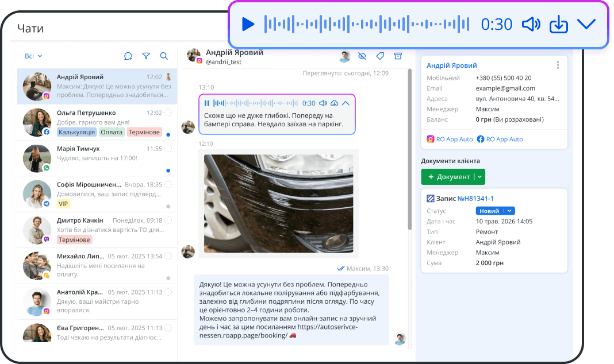Archive the chat with the box icon
The width and height of the screenshot is (614, 364).
pos(398,56)
